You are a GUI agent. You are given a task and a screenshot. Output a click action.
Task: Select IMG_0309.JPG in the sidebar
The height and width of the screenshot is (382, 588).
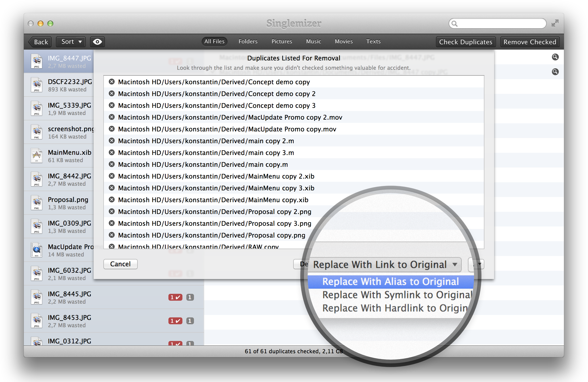click(59, 226)
